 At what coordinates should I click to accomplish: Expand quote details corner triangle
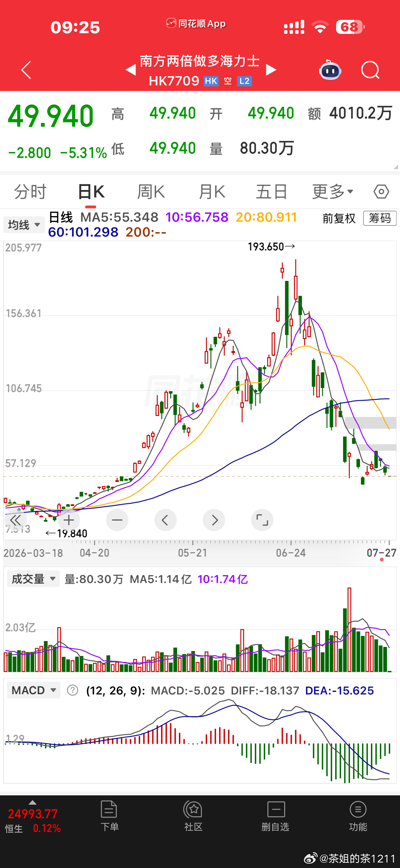396,167
